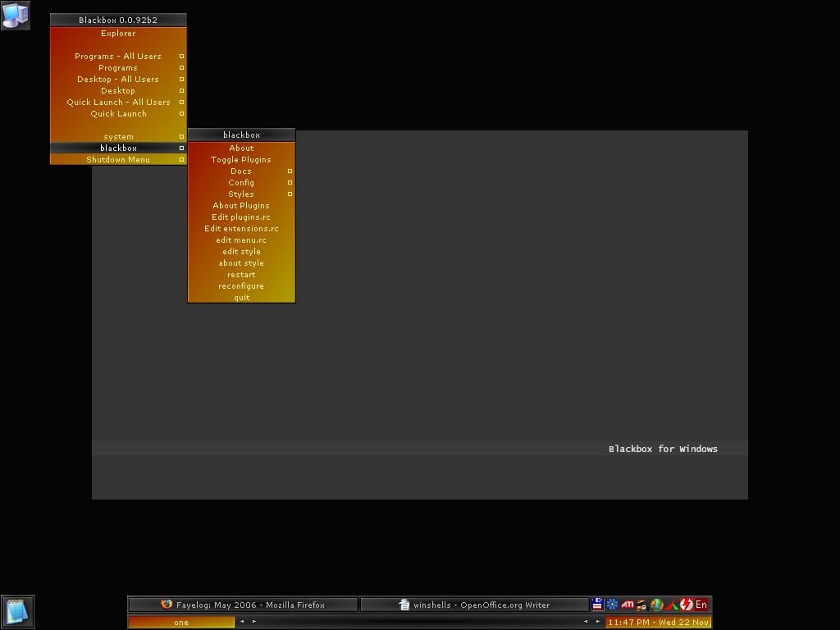840x630 pixels.
Task: Select highlighted blackbox entry in main menu
Action: (x=118, y=148)
